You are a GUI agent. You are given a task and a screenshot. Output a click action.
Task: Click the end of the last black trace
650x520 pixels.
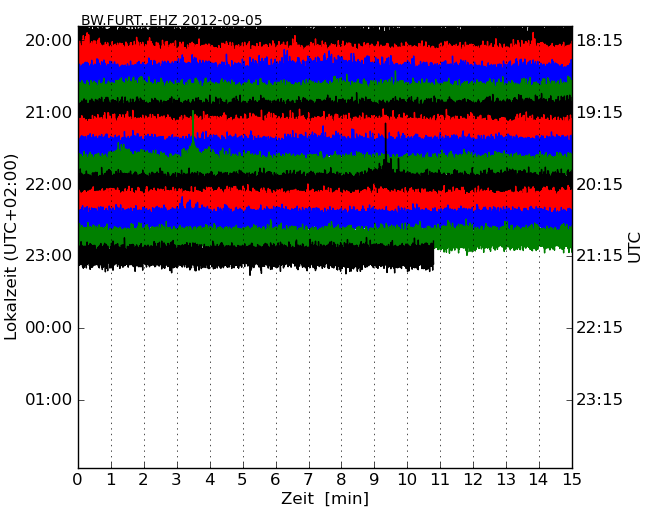click(433, 257)
